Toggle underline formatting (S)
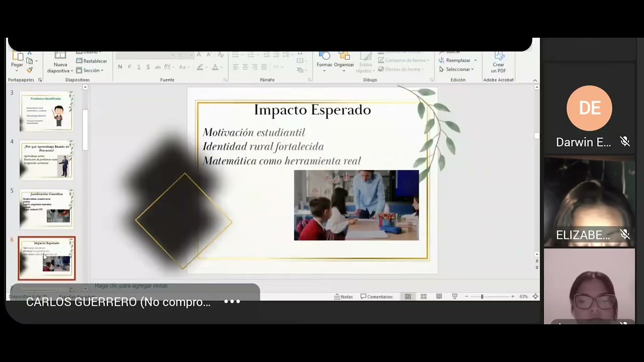Image resolution: width=644 pixels, height=362 pixels. 139,67
